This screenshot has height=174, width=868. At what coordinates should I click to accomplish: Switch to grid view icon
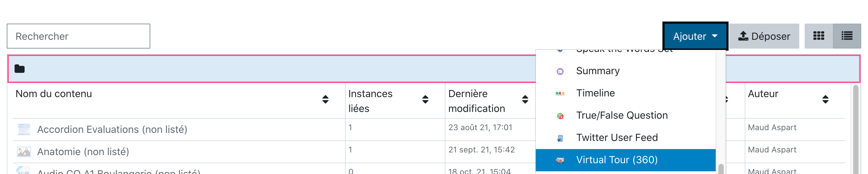pyautogui.click(x=818, y=36)
